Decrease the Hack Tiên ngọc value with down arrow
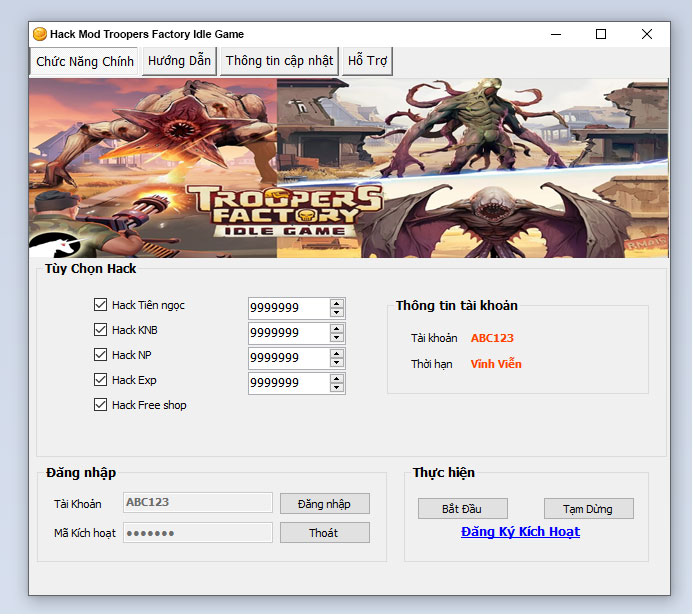The width and height of the screenshot is (693, 616). point(337,312)
